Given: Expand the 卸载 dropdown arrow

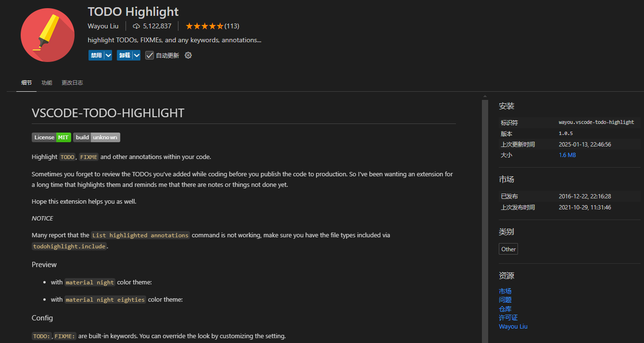Looking at the screenshot, I should (137, 55).
